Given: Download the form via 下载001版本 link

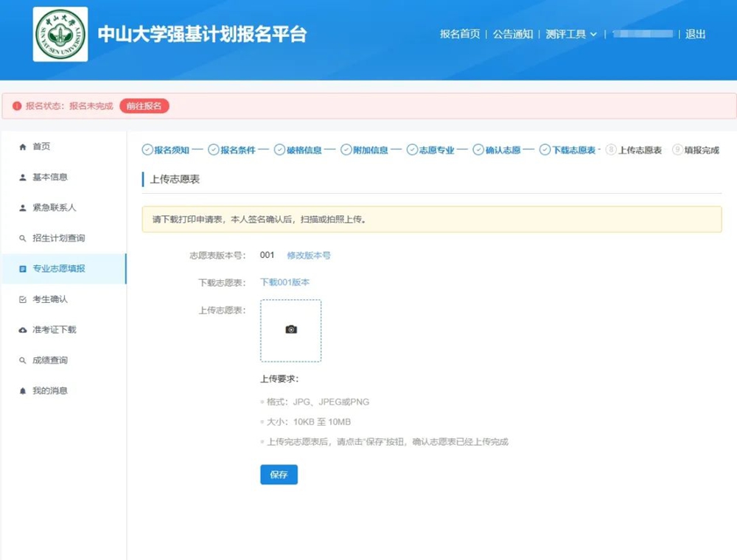Looking at the screenshot, I should pyautogui.click(x=285, y=282).
